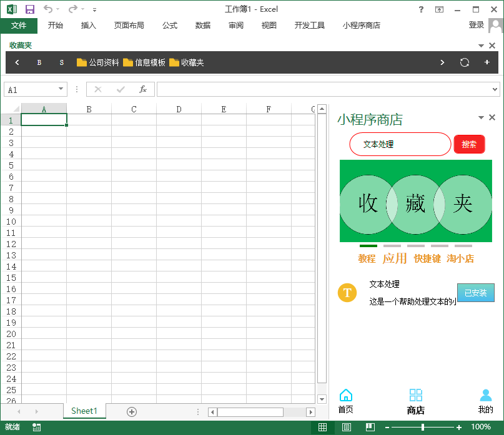Open the 文件 tab
The height and width of the screenshot is (435, 504).
point(19,26)
